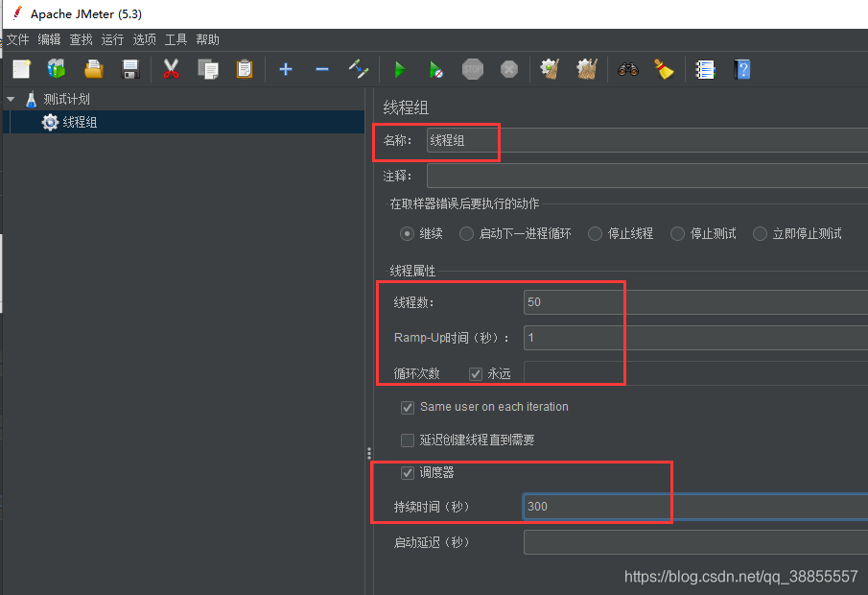The width and height of the screenshot is (868, 595).
Task: Click the 启动延迟 input field
Action: [696, 542]
